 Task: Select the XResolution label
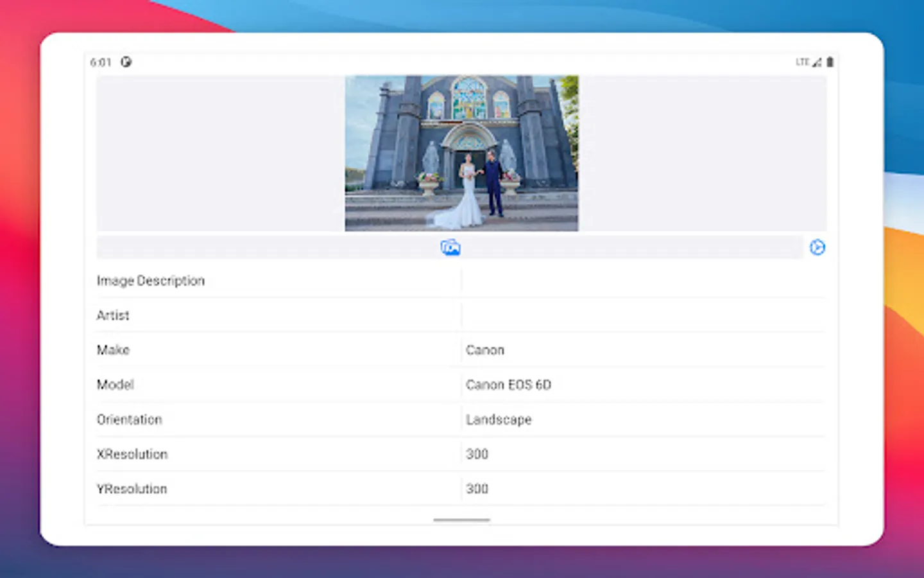(132, 454)
